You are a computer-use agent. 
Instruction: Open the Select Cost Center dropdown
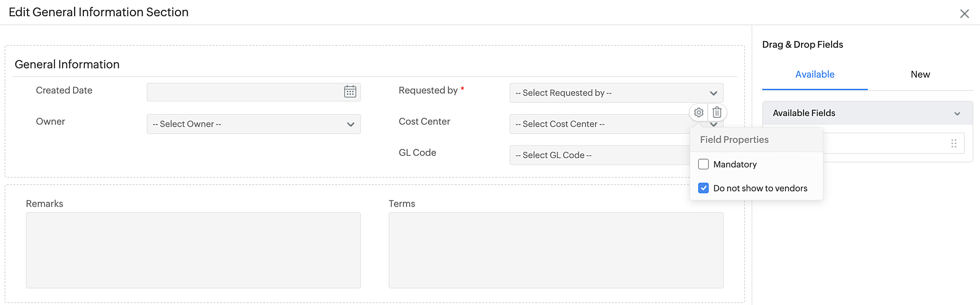pos(598,124)
